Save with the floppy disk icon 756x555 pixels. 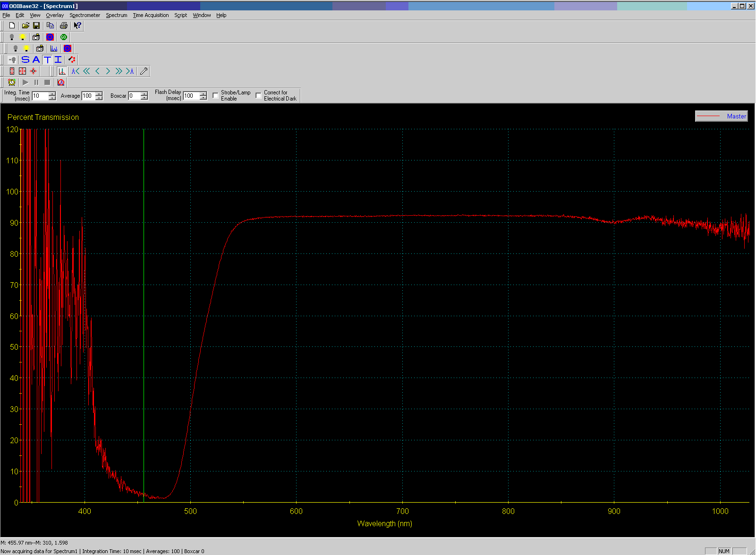click(36, 25)
